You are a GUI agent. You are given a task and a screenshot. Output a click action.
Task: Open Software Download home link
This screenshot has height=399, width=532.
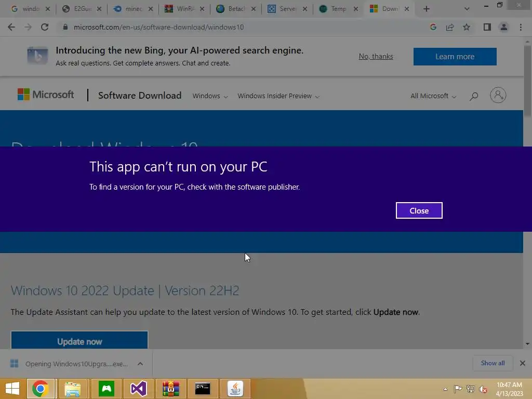click(140, 96)
